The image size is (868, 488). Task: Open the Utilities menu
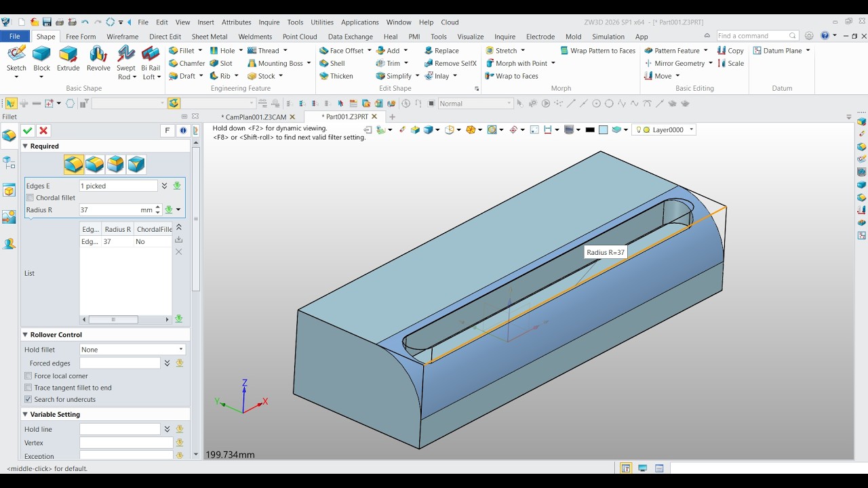click(x=322, y=22)
